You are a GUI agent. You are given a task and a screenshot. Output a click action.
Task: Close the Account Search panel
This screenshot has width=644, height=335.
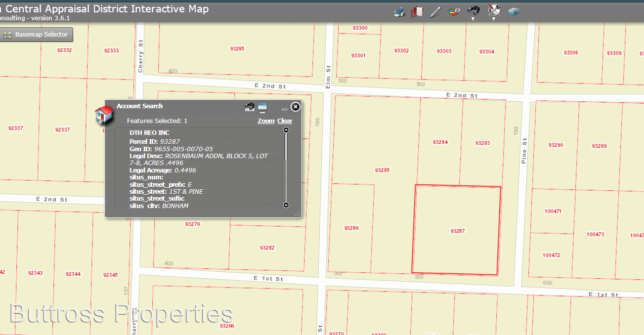click(x=295, y=107)
